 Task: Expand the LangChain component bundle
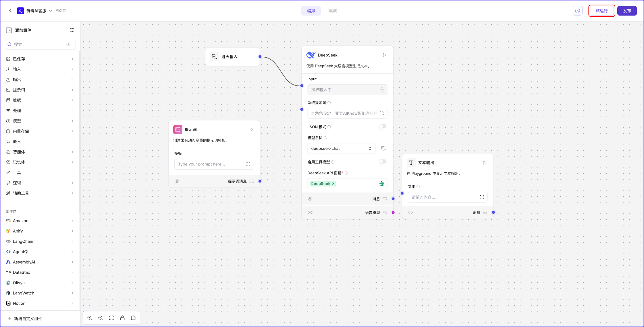point(40,241)
